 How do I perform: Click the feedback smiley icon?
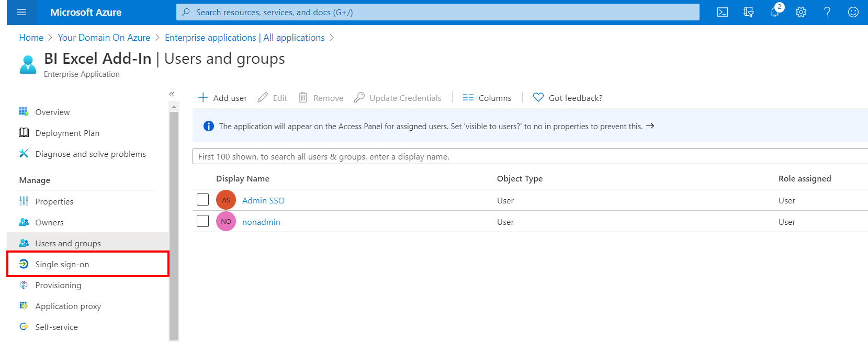tap(853, 12)
